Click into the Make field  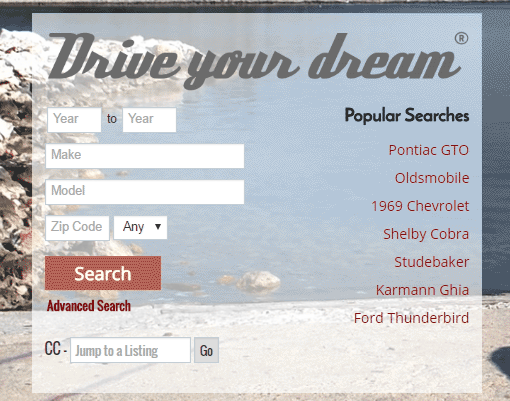(x=145, y=156)
